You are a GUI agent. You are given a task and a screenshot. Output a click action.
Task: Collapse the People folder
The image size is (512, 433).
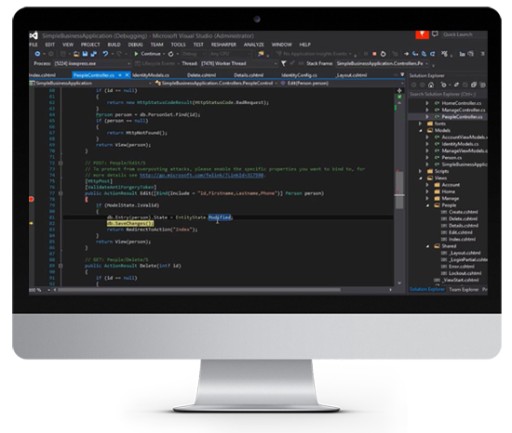(x=427, y=205)
